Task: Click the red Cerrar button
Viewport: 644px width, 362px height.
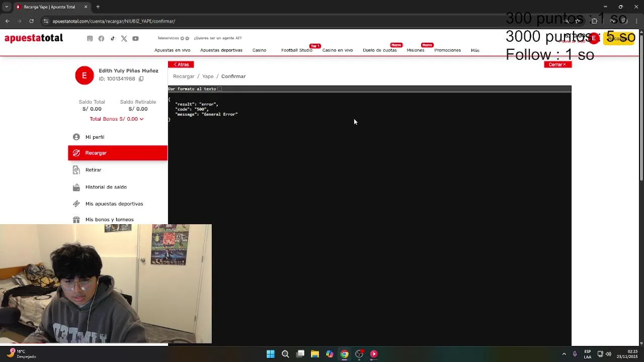Action: click(x=557, y=64)
